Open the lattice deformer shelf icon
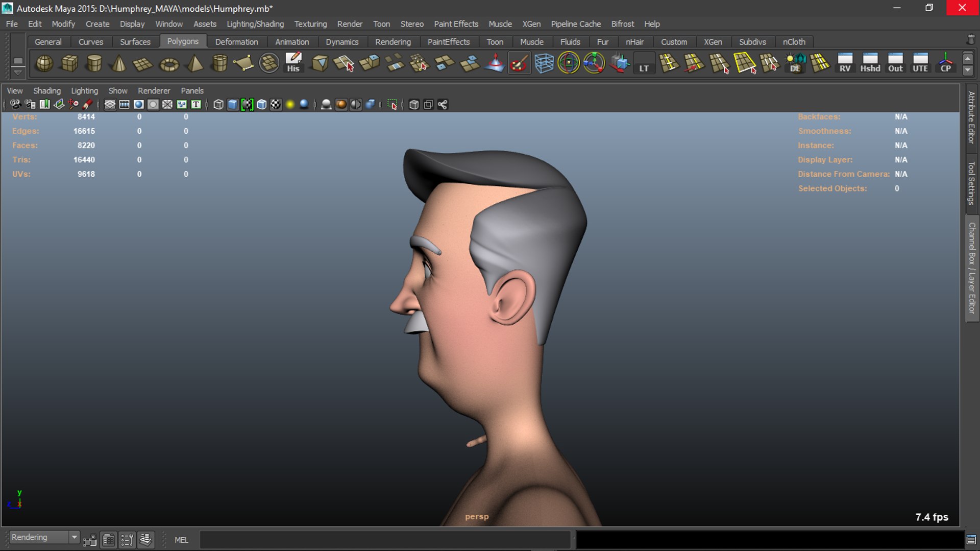Screen dimensions: 980x551 (544, 63)
